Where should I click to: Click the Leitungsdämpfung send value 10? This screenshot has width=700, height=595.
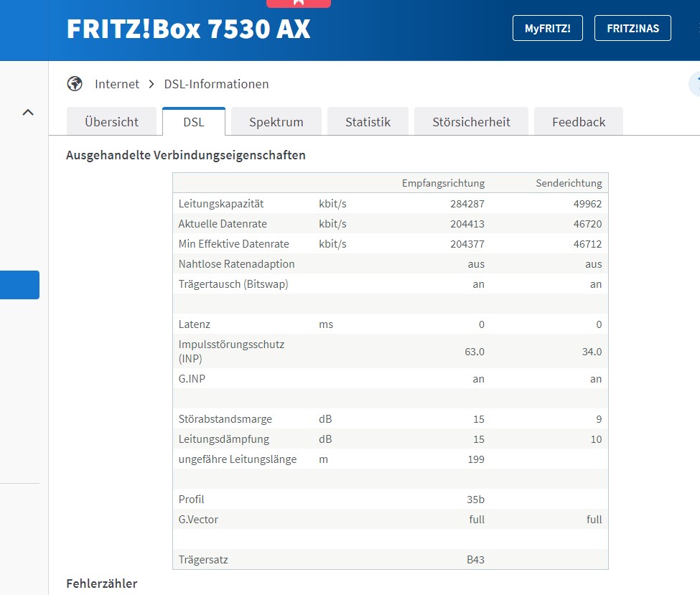click(x=596, y=439)
